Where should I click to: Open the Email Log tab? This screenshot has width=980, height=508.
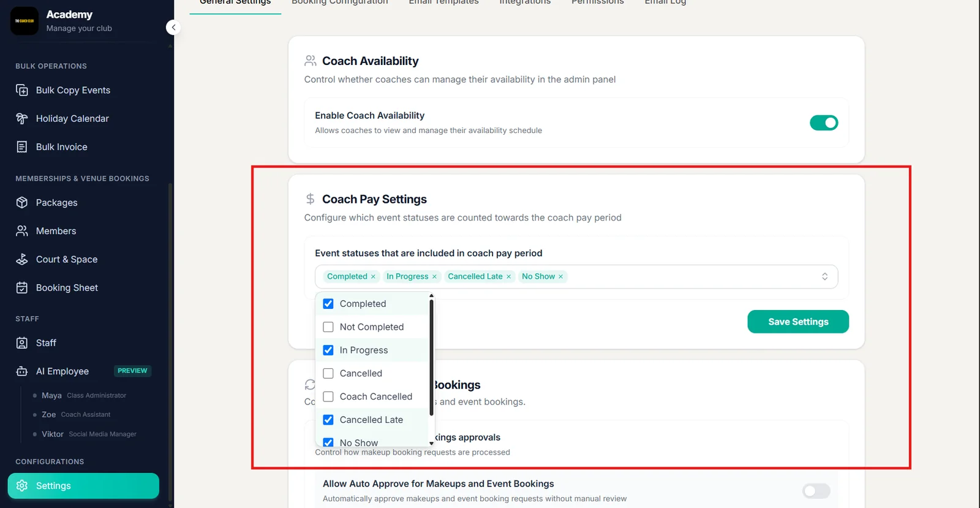(x=665, y=2)
